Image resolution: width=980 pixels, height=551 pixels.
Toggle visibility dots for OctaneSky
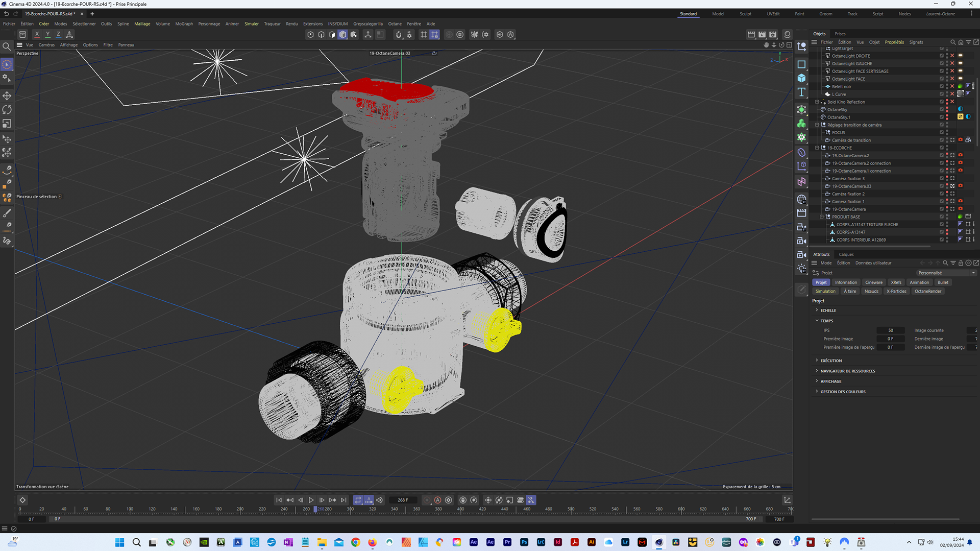(x=947, y=110)
